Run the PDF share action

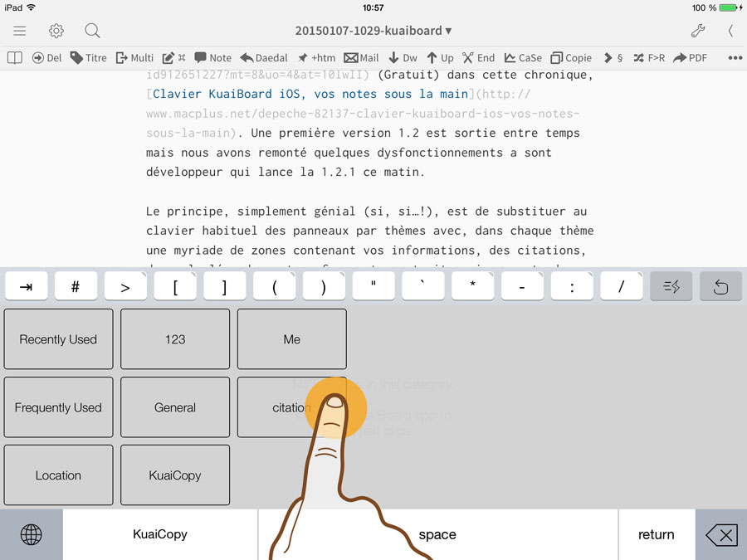pos(690,58)
